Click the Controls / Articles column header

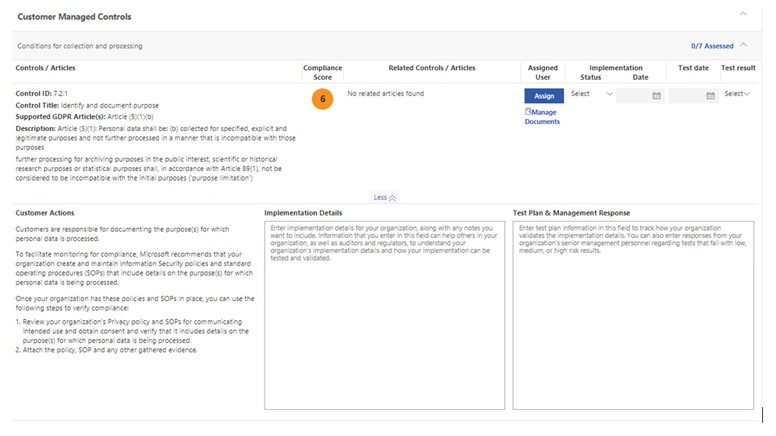(x=45, y=68)
